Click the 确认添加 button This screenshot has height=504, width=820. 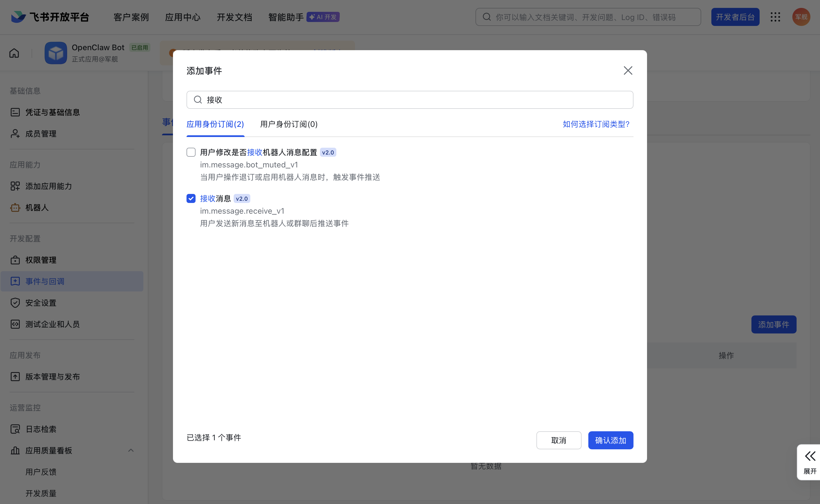click(610, 440)
